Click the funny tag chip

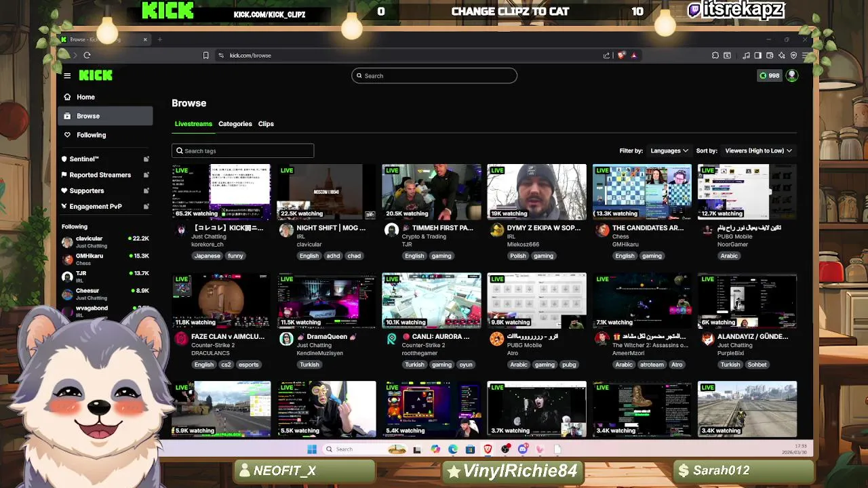tap(235, 256)
